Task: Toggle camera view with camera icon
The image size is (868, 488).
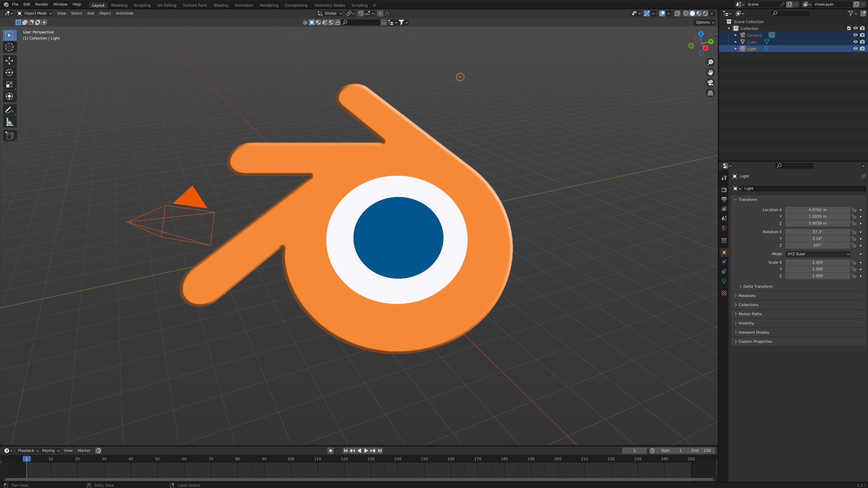Action: pos(710,83)
